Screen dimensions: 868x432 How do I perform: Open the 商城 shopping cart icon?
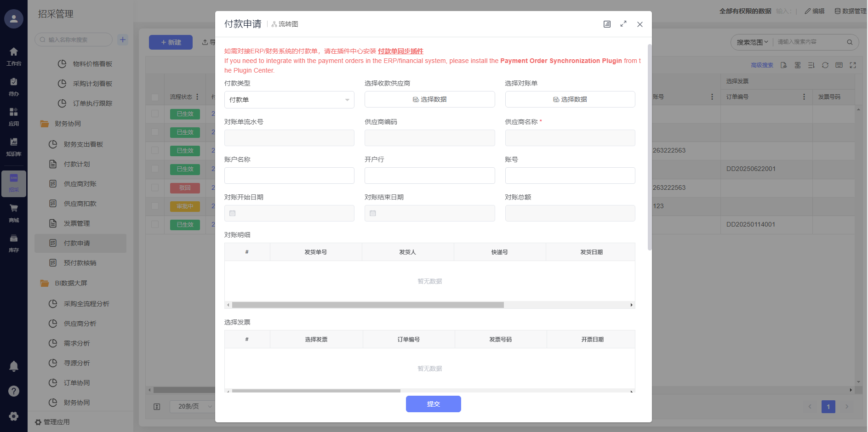click(x=14, y=212)
